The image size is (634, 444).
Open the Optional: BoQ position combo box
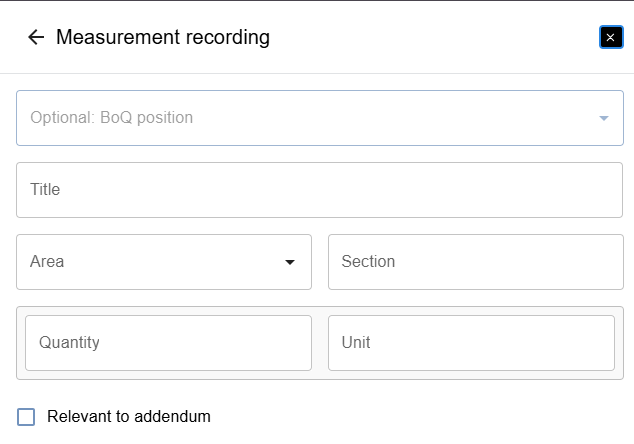click(x=319, y=118)
